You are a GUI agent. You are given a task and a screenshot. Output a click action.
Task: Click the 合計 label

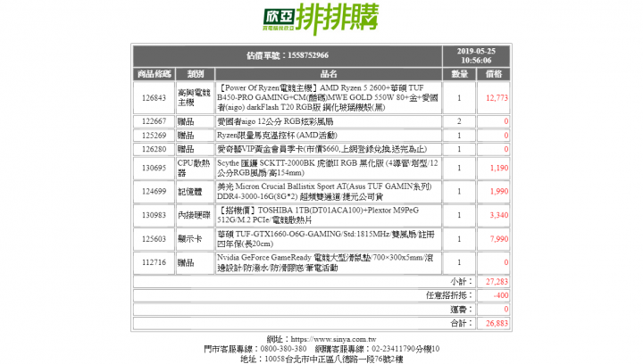(462, 324)
